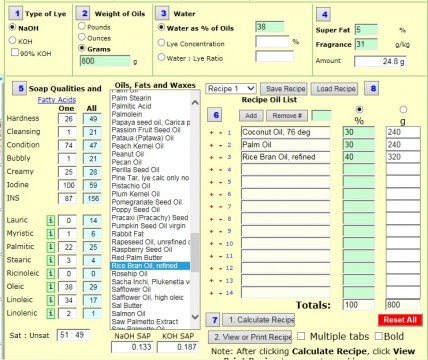Click 1. Calculate Recipe button
This screenshot has width=428, height=360.
point(258,320)
